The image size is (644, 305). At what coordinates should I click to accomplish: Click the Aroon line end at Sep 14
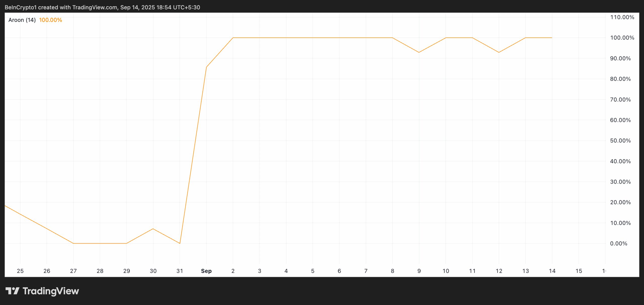[552, 38]
